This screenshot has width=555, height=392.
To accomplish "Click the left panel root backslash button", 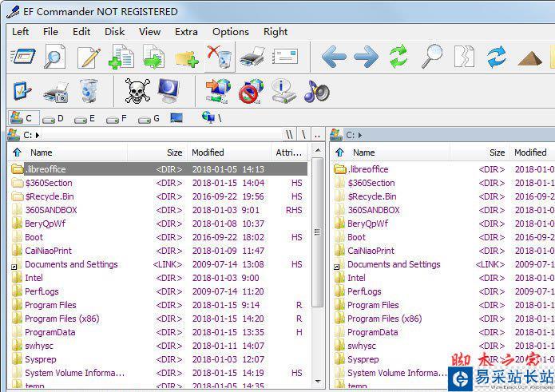I will 303,135.
